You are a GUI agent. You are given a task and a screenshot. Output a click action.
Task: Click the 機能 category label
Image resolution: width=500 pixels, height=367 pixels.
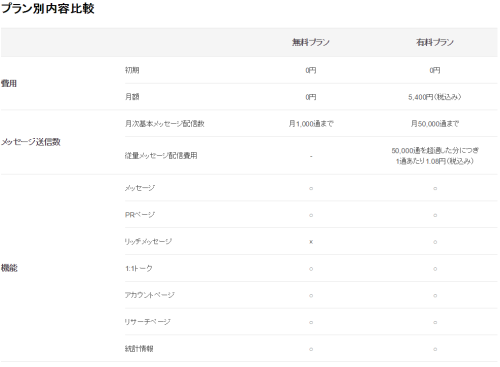pos(9,268)
